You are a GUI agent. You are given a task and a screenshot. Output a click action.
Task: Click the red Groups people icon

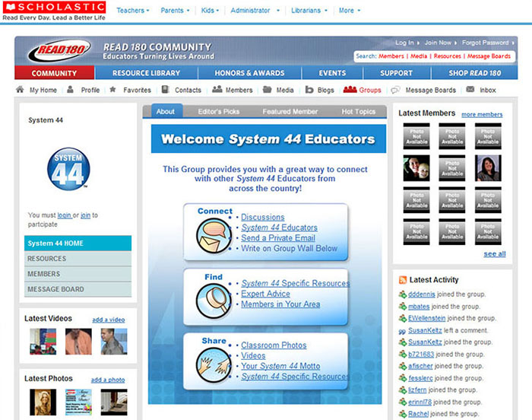click(350, 90)
